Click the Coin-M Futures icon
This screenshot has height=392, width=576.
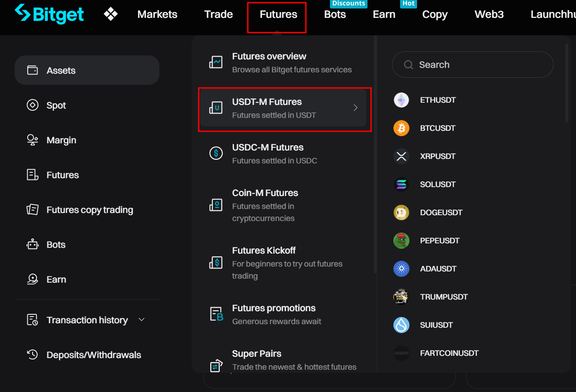coord(216,205)
